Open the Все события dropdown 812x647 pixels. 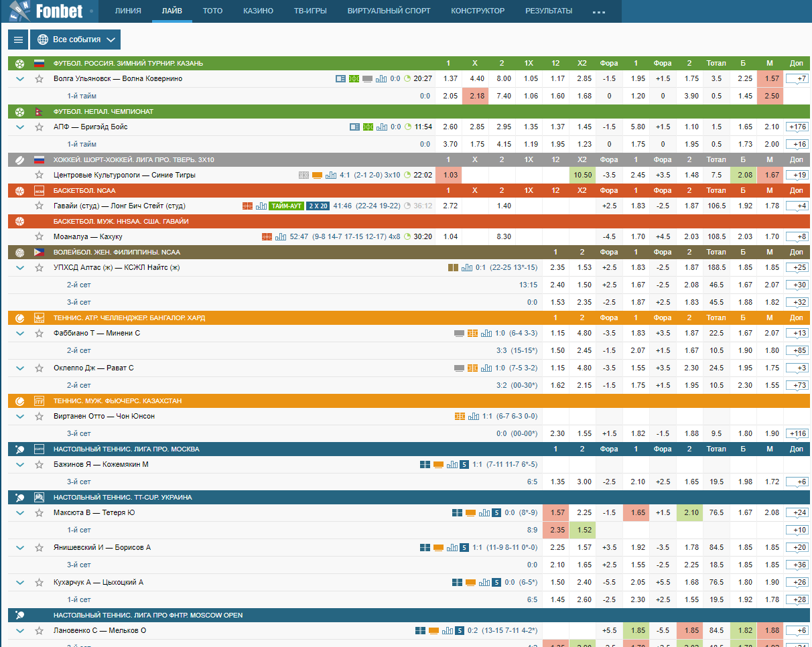click(x=75, y=40)
